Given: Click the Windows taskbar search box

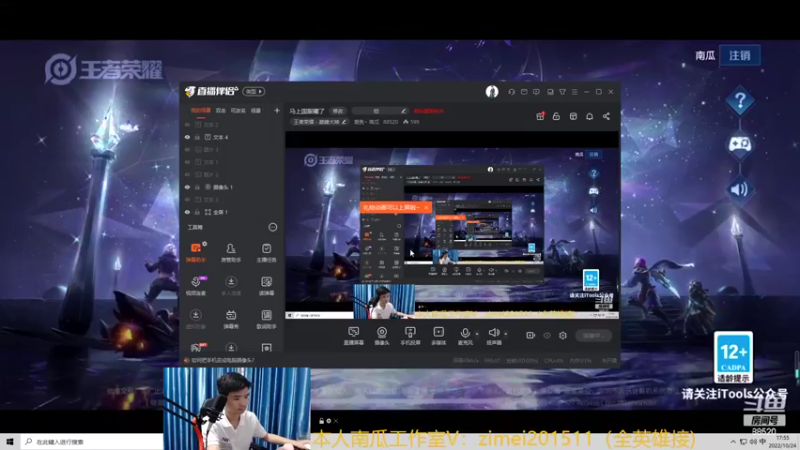Looking at the screenshot, I should pos(92,442).
